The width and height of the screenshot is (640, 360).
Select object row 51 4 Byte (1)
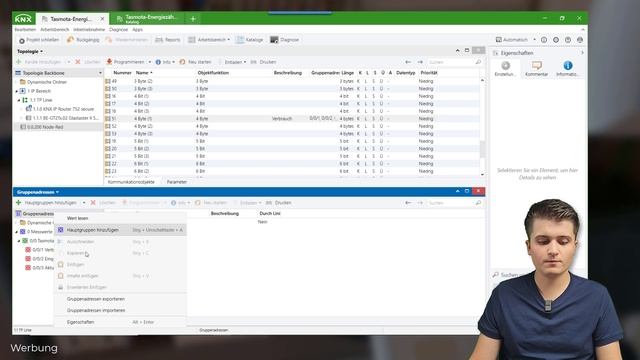pyautogui.click(x=292, y=119)
